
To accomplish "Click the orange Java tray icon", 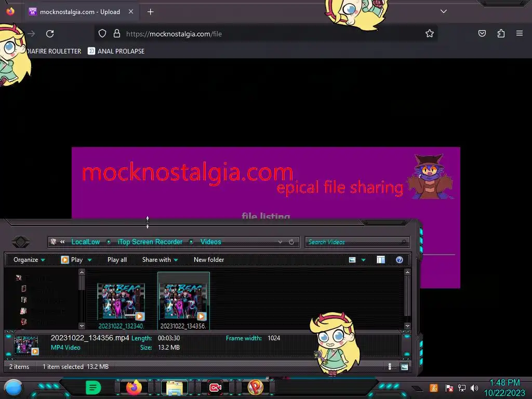I will pos(434,388).
